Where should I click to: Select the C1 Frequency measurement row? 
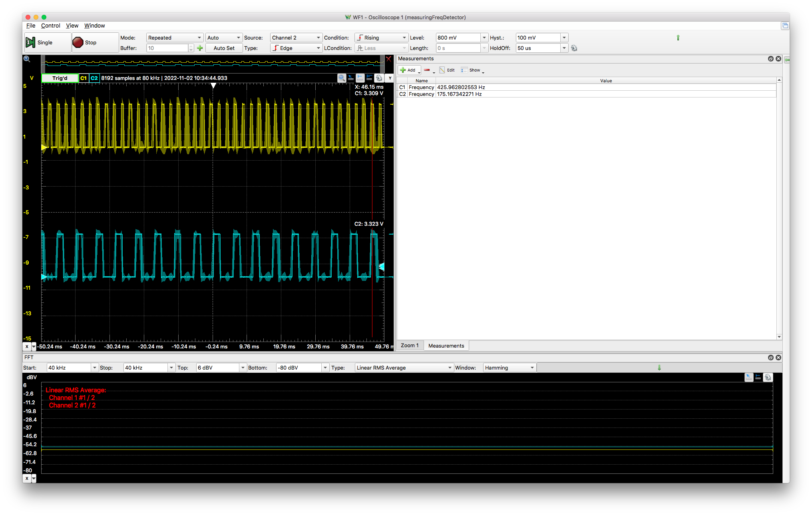(x=587, y=87)
